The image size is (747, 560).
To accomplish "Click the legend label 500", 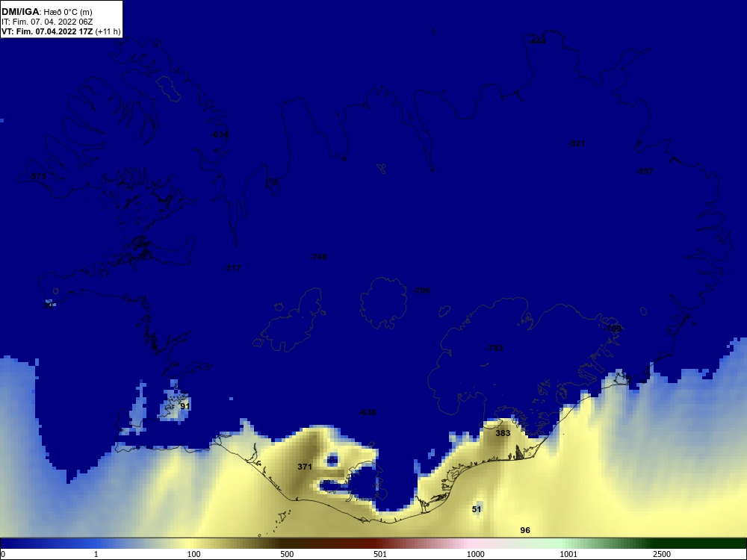I will [x=287, y=554].
